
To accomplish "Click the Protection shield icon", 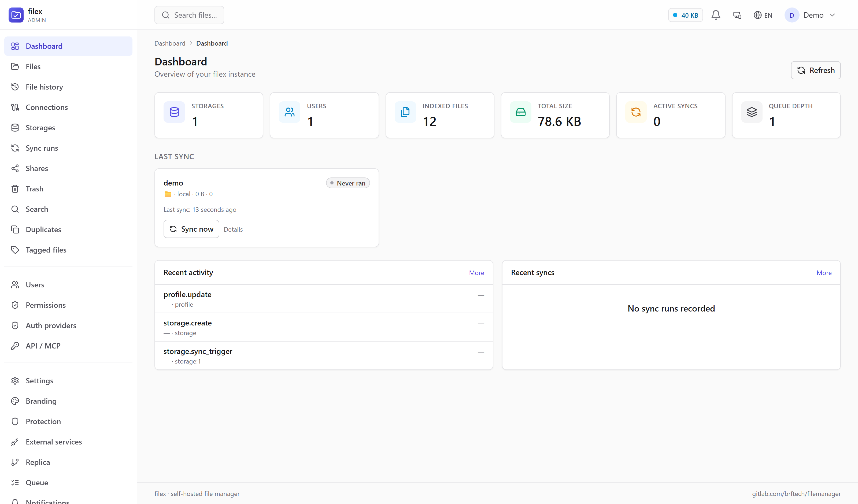I will point(15,422).
